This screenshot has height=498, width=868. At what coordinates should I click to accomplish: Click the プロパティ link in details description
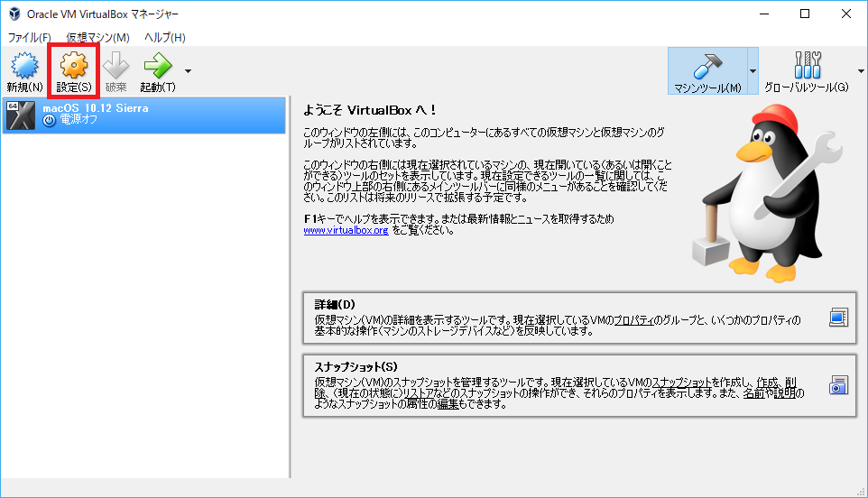point(634,320)
